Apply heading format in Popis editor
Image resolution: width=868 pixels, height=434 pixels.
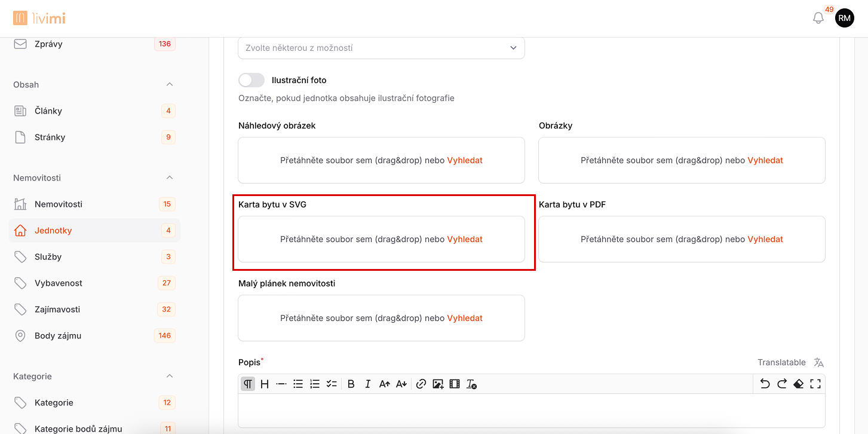pos(265,384)
